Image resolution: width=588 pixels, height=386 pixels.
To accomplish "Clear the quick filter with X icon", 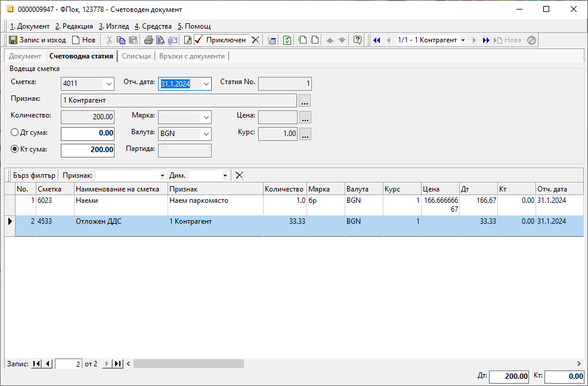I will pyautogui.click(x=239, y=175).
